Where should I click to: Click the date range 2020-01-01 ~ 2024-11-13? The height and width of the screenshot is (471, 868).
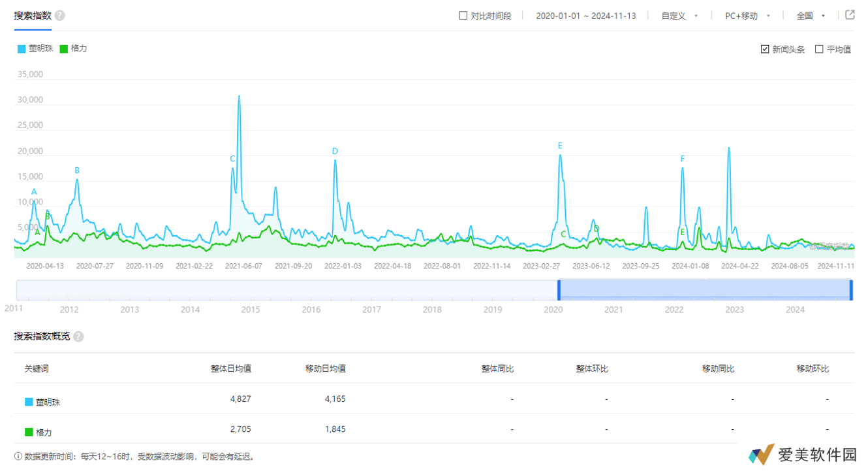click(585, 16)
